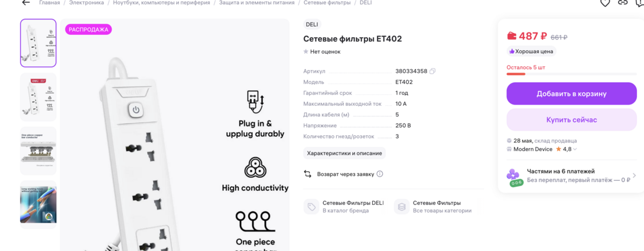The height and width of the screenshot is (251, 644).
Task: Click Модель value ET402
Action: click(x=404, y=82)
